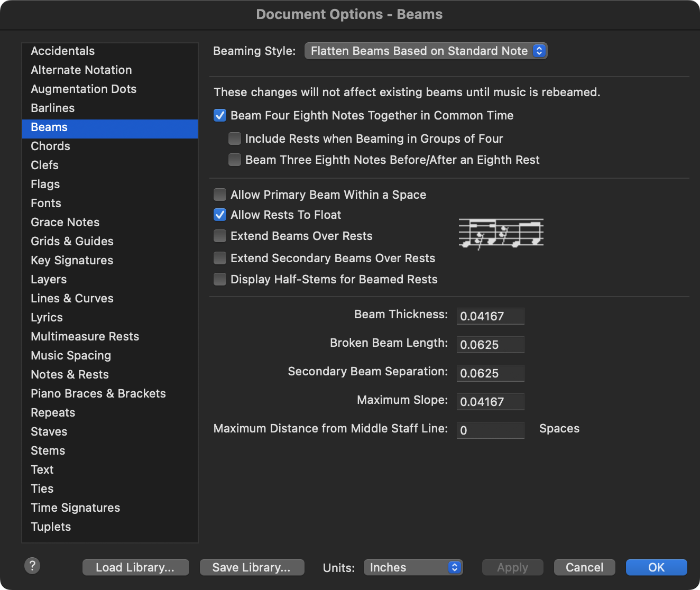
Task: Focus the Secondary Beam Separation field
Action: pyautogui.click(x=490, y=373)
